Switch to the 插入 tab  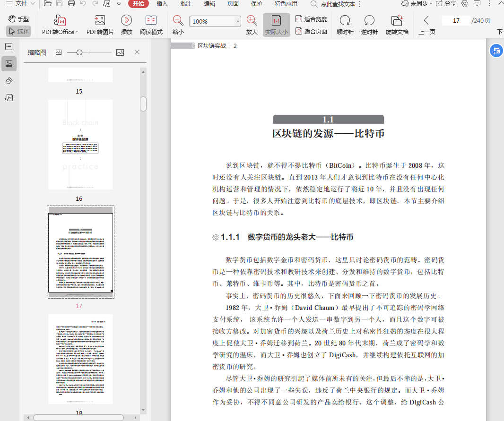162,3
